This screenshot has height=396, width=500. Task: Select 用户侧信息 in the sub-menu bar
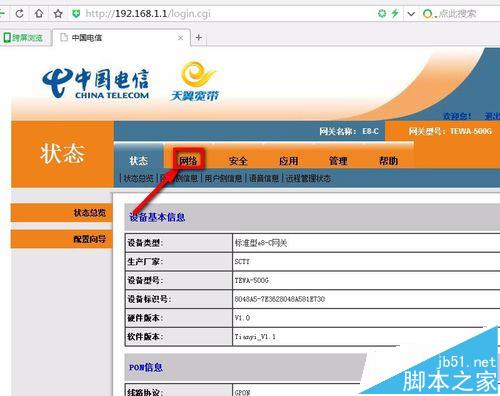[223, 178]
